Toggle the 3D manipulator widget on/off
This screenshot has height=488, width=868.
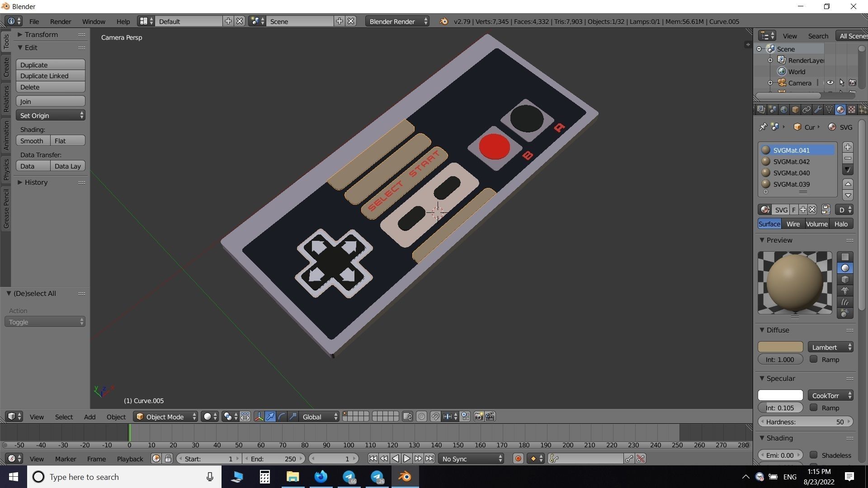tap(259, 417)
